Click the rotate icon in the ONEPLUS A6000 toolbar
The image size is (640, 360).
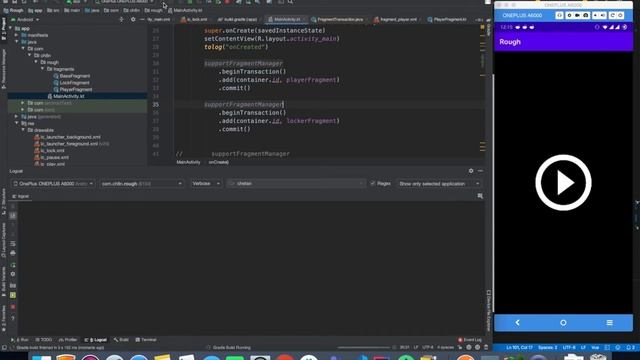pyautogui.click(x=612, y=15)
